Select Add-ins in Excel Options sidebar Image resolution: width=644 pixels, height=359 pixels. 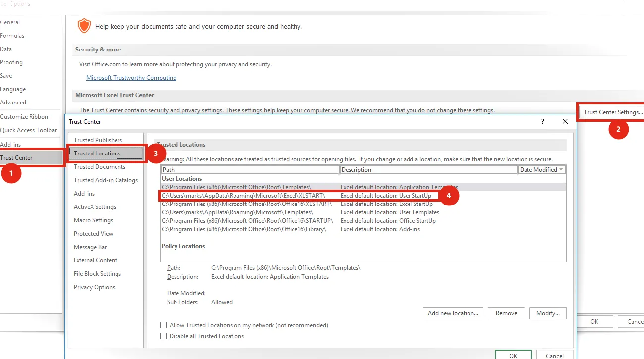tap(10, 145)
